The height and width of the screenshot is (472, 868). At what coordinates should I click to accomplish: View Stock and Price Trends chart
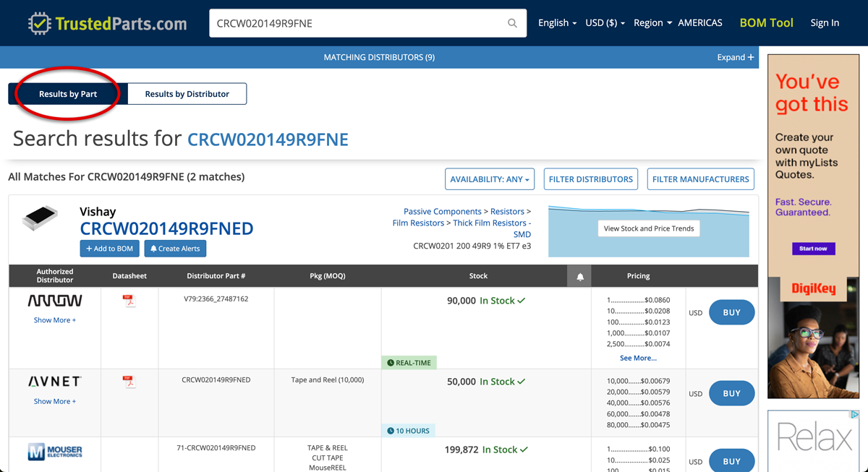click(x=648, y=228)
